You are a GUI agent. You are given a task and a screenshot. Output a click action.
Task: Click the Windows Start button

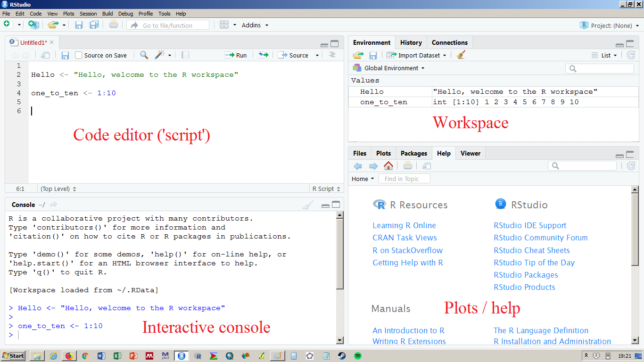click(13, 356)
